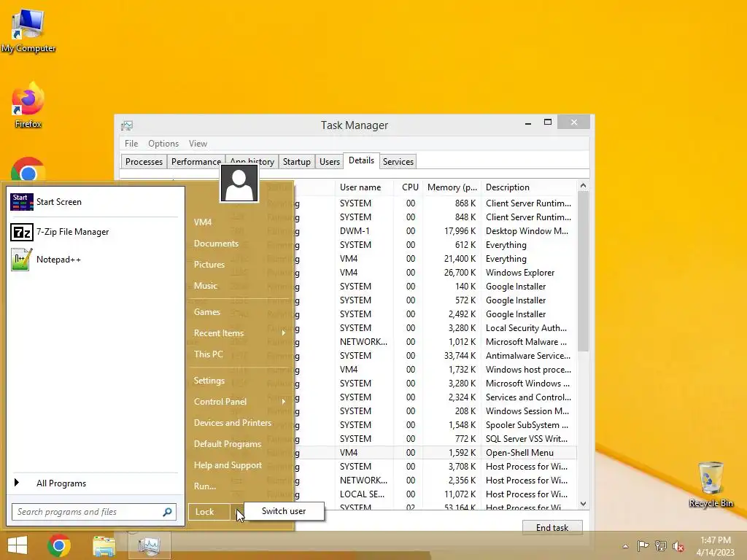Open My Computer desktop icon
Screen dimensions: 747x560
28,31
